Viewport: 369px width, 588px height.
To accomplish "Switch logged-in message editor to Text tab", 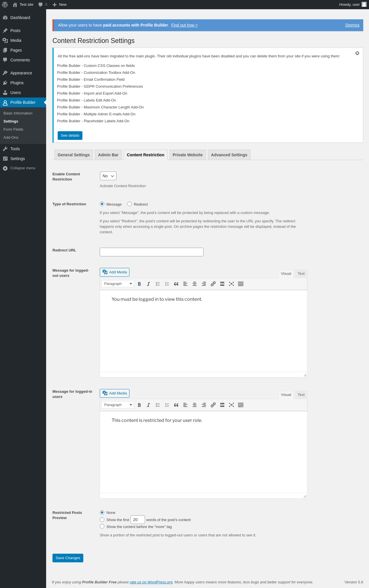I will pos(301,395).
